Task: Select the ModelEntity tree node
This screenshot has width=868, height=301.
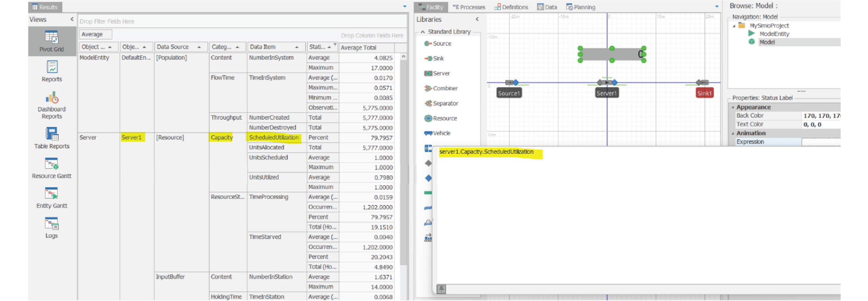Action: click(x=774, y=34)
